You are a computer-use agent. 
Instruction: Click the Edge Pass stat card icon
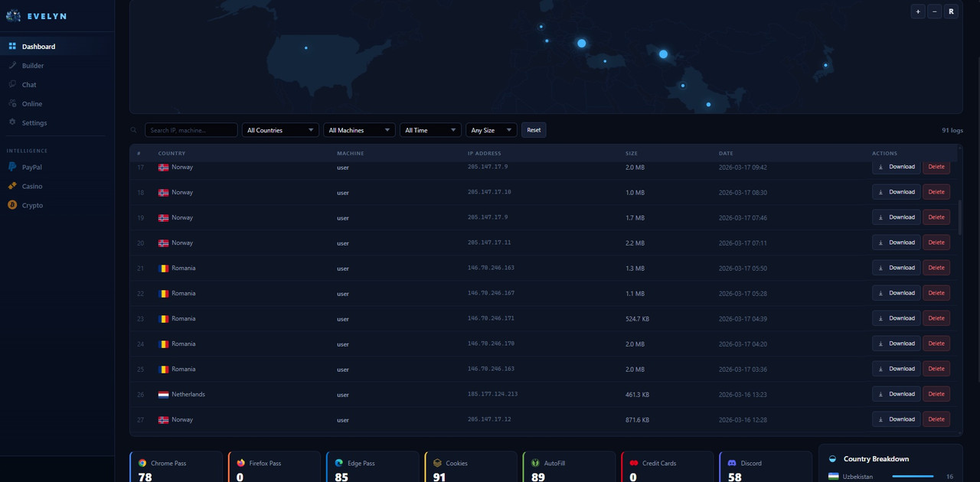338,463
